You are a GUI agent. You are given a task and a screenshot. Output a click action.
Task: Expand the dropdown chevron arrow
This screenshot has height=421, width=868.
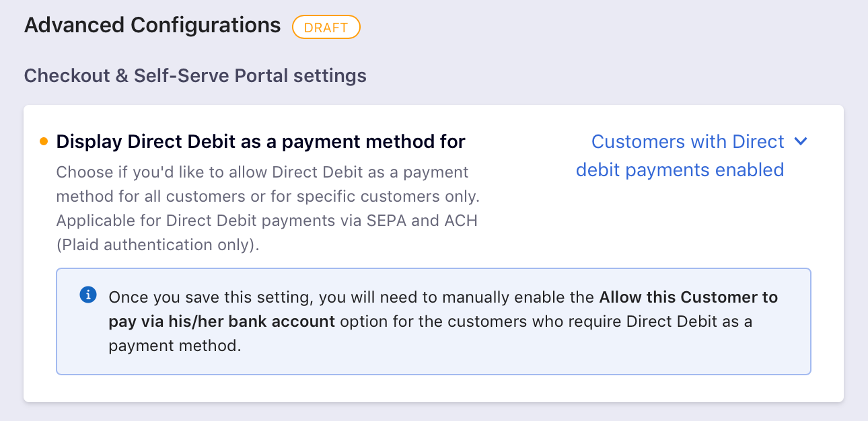coord(800,141)
